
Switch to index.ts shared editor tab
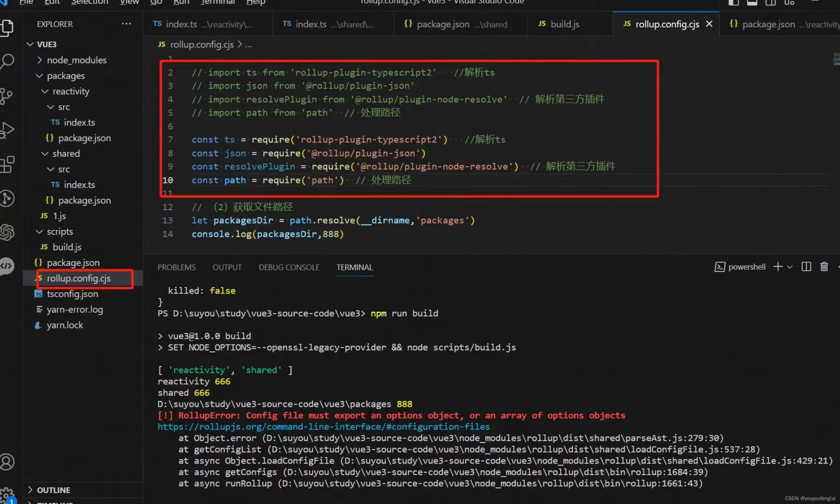pos(333,24)
